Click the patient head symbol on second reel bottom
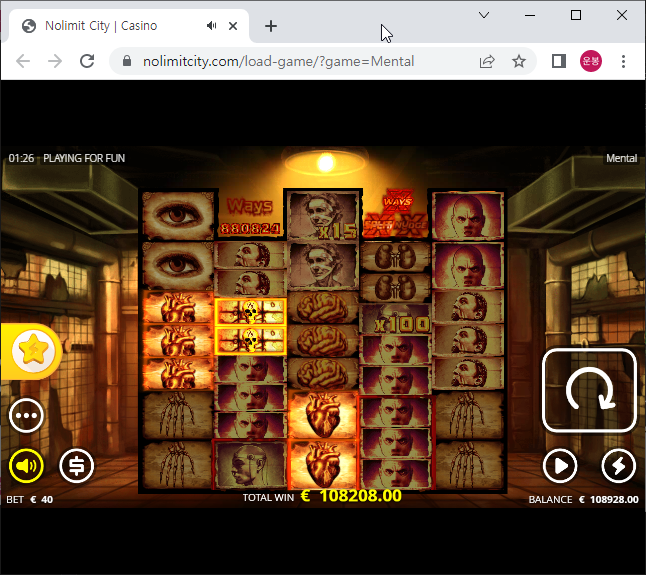Viewport: 646px width, 575px height. 250,464
